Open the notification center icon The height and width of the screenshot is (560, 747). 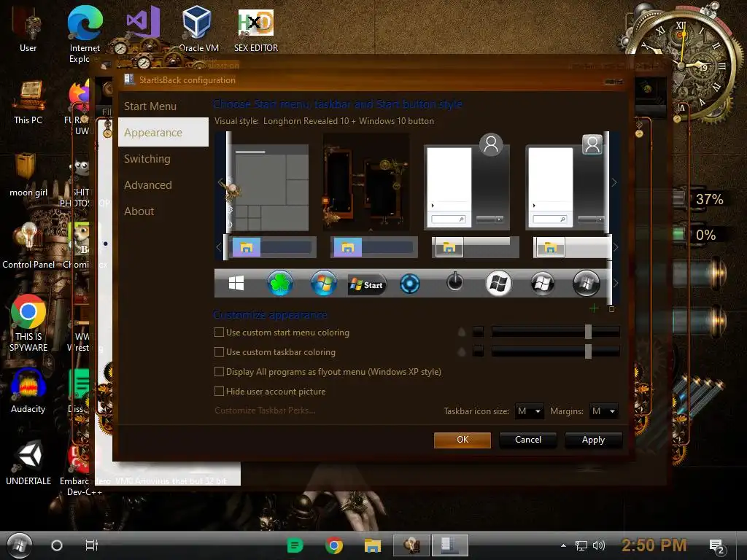(x=717, y=547)
